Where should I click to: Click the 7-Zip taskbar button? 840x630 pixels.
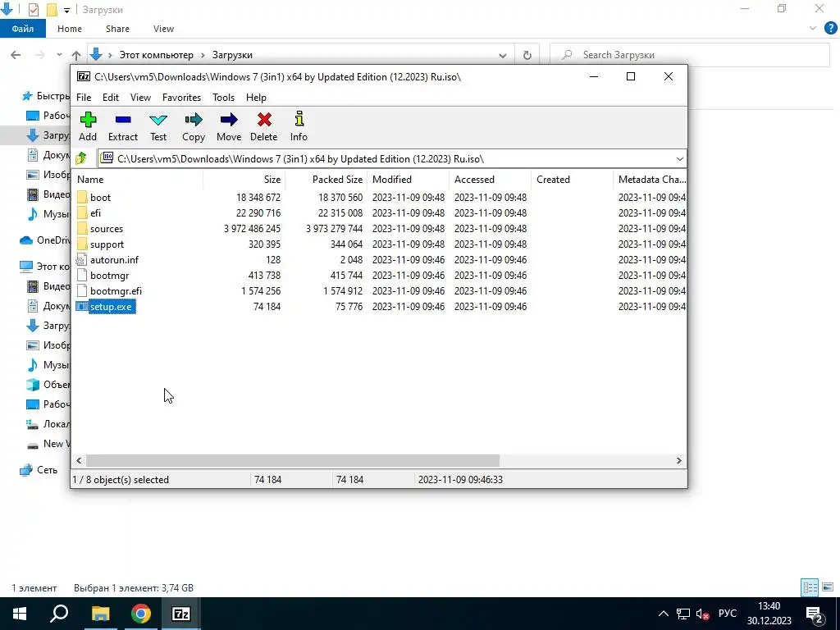(181, 614)
